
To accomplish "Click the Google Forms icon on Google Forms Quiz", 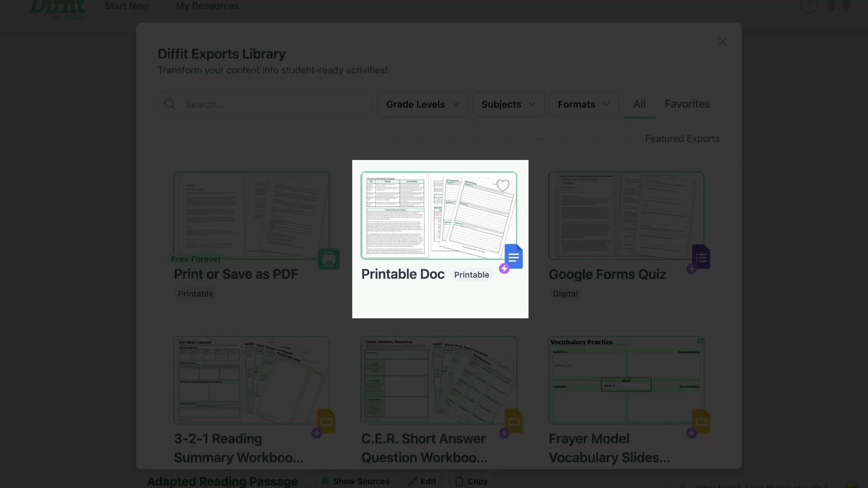I will [x=701, y=257].
